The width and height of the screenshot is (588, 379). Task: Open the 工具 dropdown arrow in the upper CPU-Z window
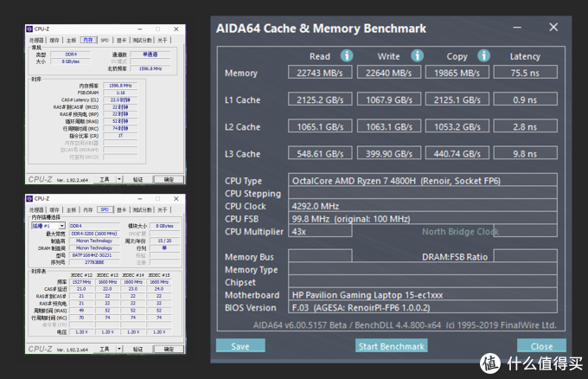point(119,179)
